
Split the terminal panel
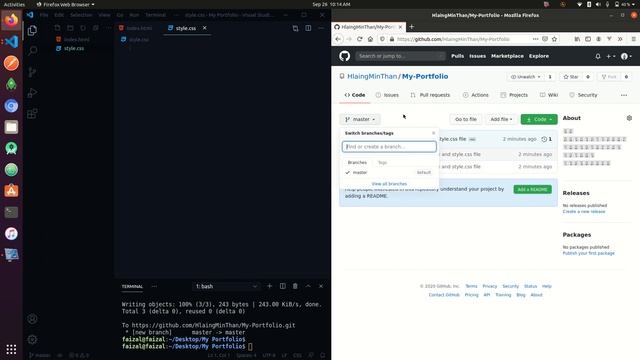click(x=282, y=286)
